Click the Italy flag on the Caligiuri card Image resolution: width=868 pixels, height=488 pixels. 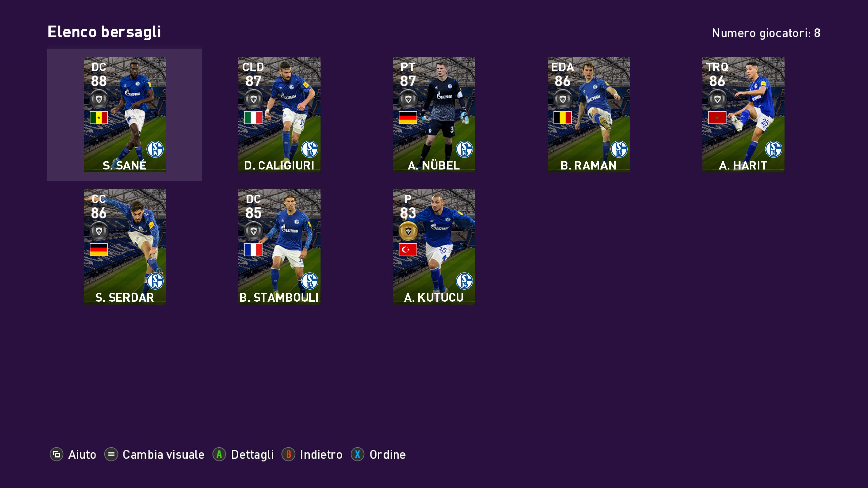[x=253, y=118]
